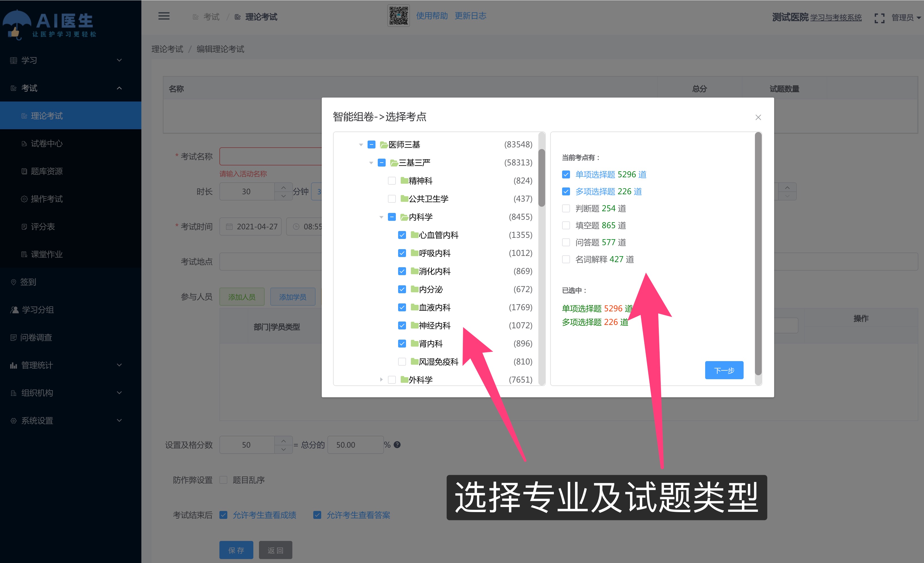Check the 公共卫生学 checkbox
Image resolution: width=924 pixels, height=563 pixels.
pos(392,199)
